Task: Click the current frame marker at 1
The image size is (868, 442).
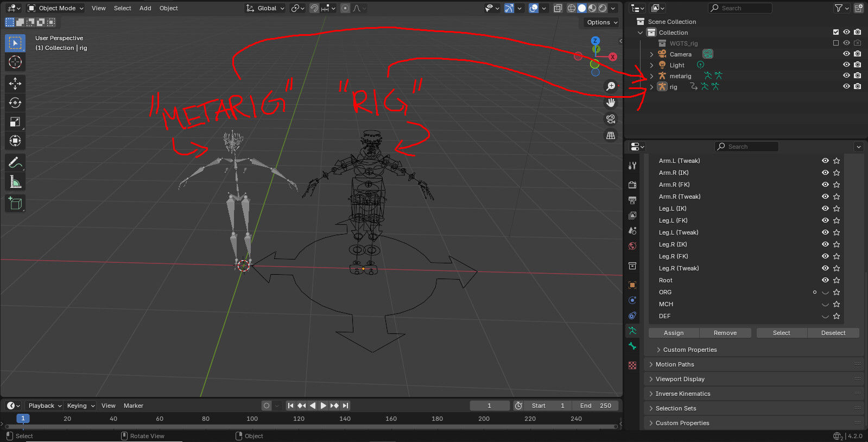Action: (x=23, y=419)
